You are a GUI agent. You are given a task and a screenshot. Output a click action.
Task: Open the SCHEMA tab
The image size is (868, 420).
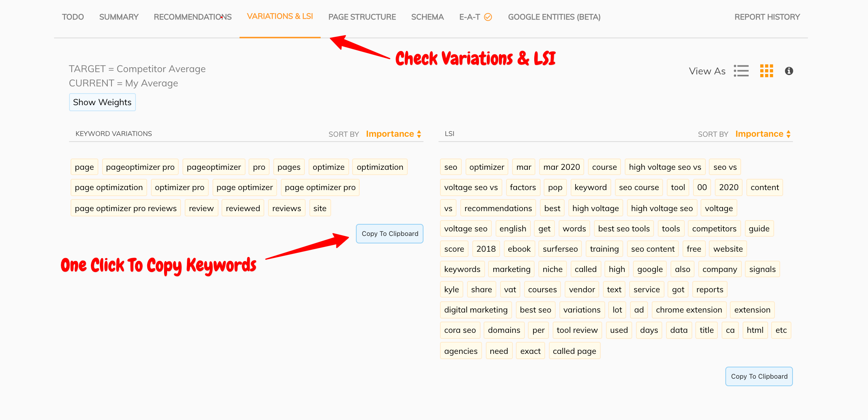427,17
